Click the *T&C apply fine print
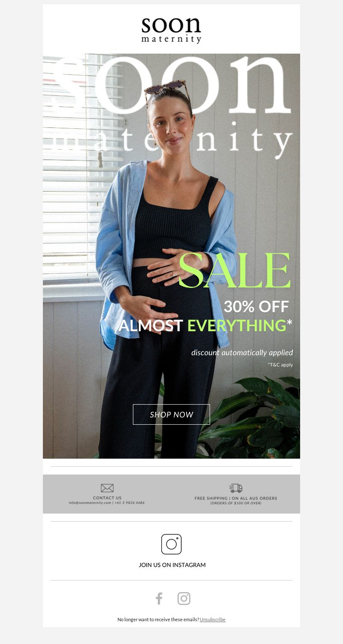The height and width of the screenshot is (644, 343). pyautogui.click(x=280, y=365)
